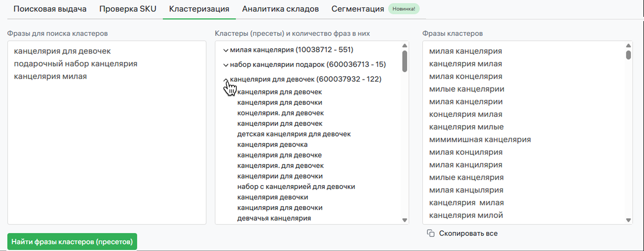Go to the Аналитика складов tab
Image resolution: width=644 pixels, height=251 pixels.
[280, 9]
